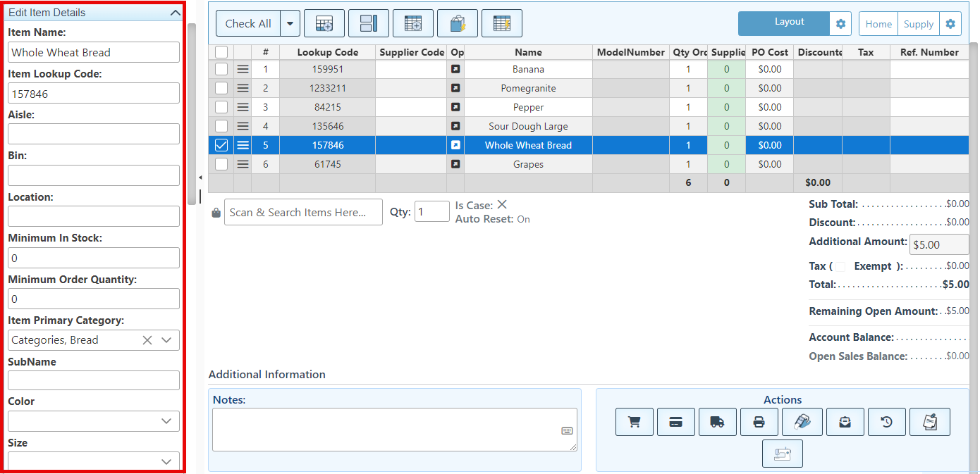
Task: Open the Layout settings gear
Action: (840, 24)
